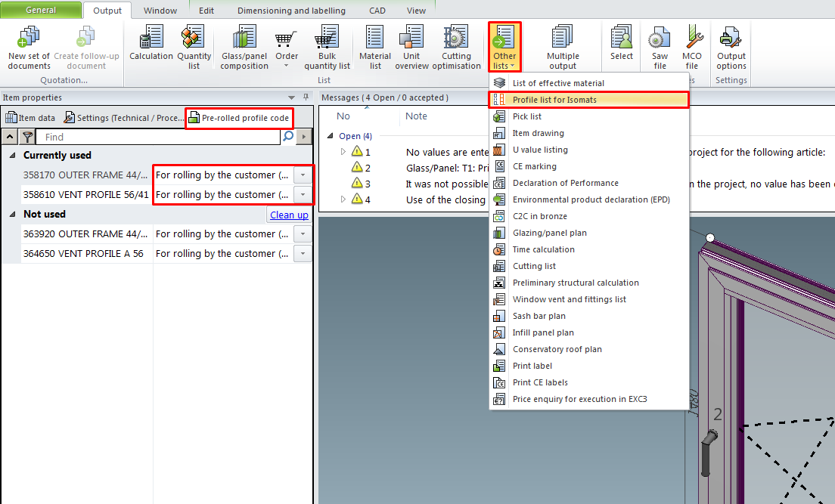The width and height of the screenshot is (835, 504).
Task: Click the Clean up link
Action: tap(289, 215)
